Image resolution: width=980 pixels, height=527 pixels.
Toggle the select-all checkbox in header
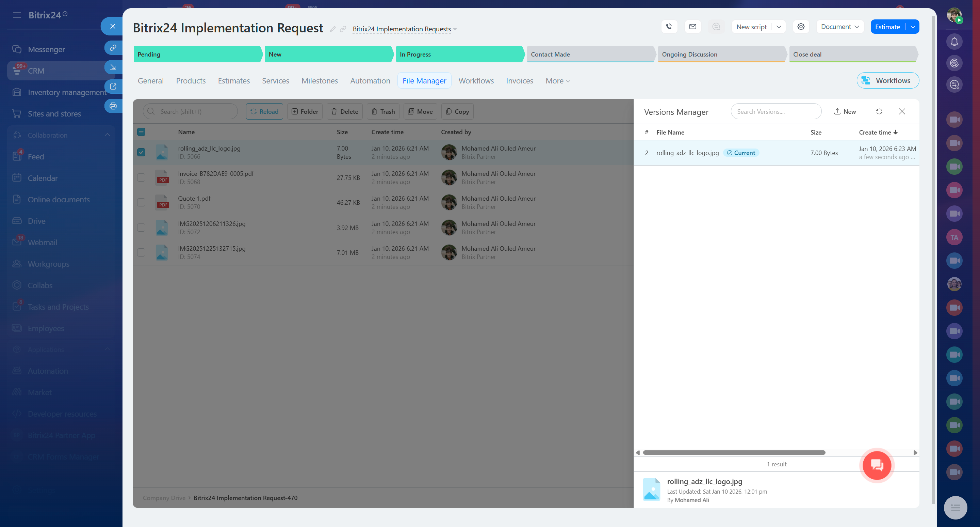(141, 132)
